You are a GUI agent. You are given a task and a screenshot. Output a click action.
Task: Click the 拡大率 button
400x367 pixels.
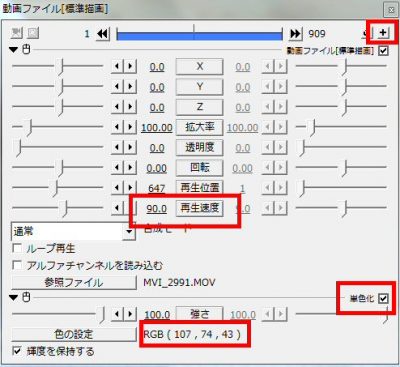click(199, 127)
